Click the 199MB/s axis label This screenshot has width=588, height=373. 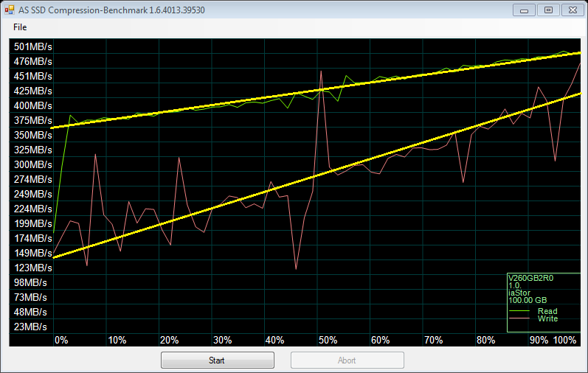pos(33,223)
